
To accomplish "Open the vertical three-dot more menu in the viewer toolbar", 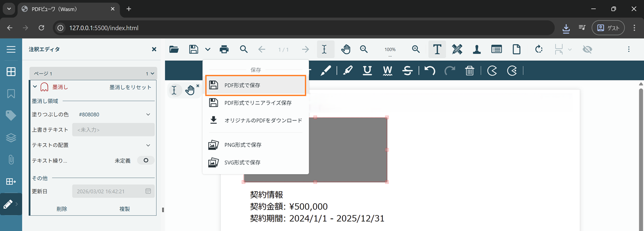I will [629, 49].
